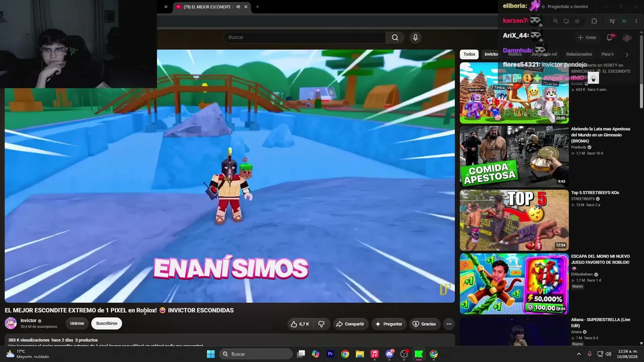Click the '383 K visualizaciones' description text
Viewport: 644px width, 362px height.
pyautogui.click(x=29, y=340)
